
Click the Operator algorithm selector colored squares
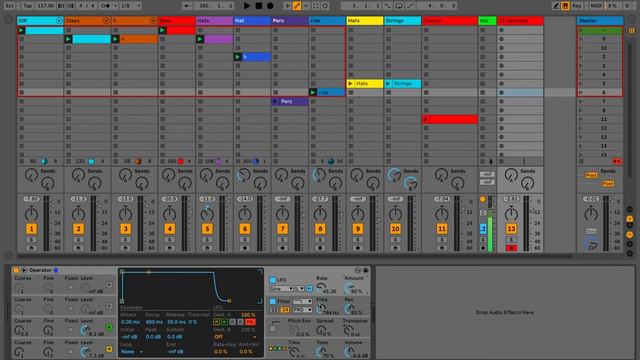pos(278,349)
